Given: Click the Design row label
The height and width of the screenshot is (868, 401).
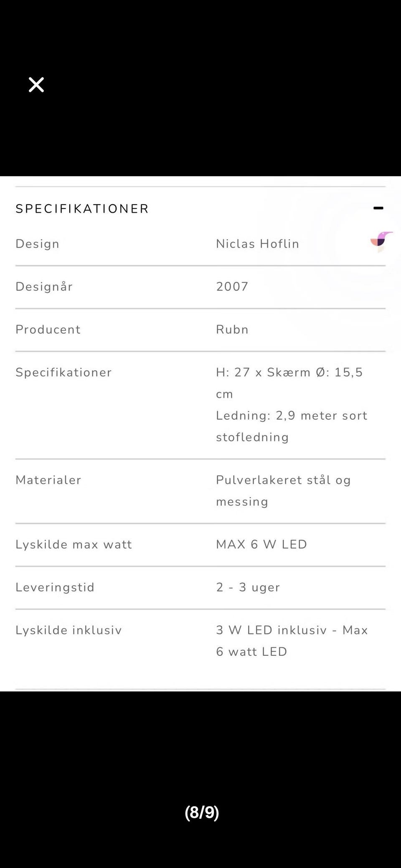Looking at the screenshot, I should (x=38, y=244).
